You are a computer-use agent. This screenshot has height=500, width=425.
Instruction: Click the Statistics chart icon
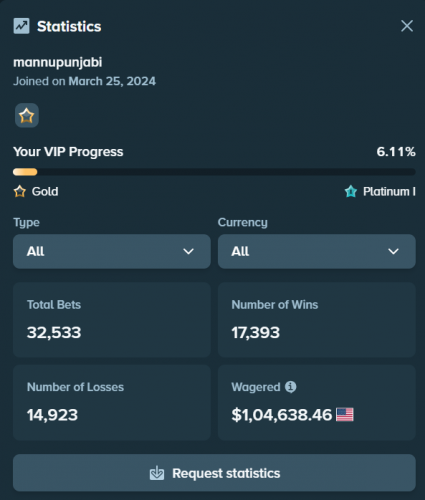click(21, 26)
